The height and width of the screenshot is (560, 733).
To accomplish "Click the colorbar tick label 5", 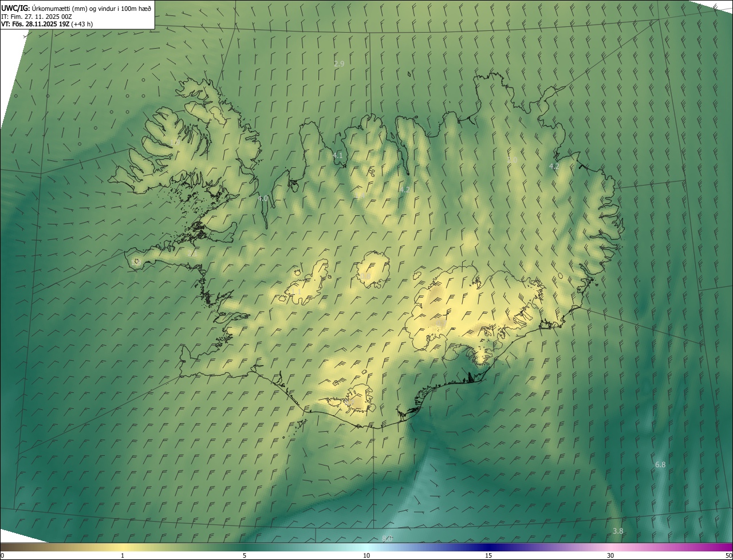I will [245, 555].
